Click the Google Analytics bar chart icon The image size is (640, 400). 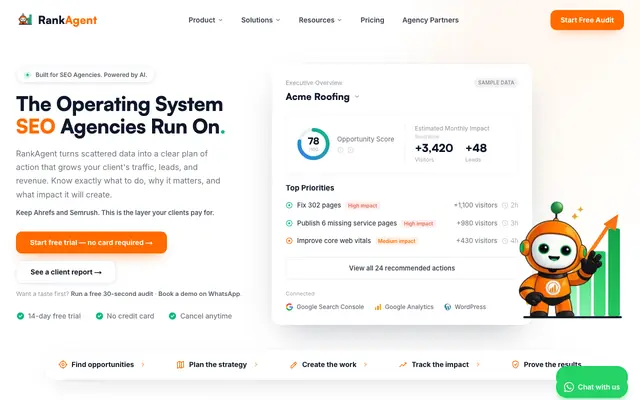[x=378, y=307]
